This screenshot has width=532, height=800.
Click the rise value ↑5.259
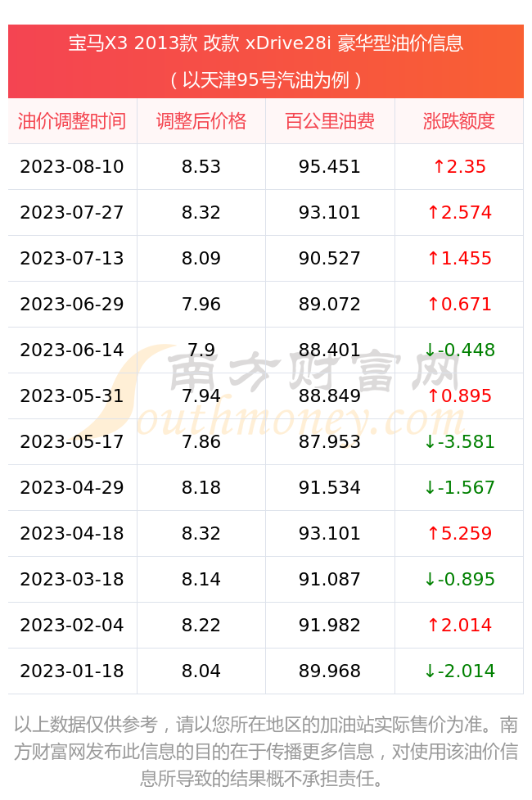(x=459, y=534)
